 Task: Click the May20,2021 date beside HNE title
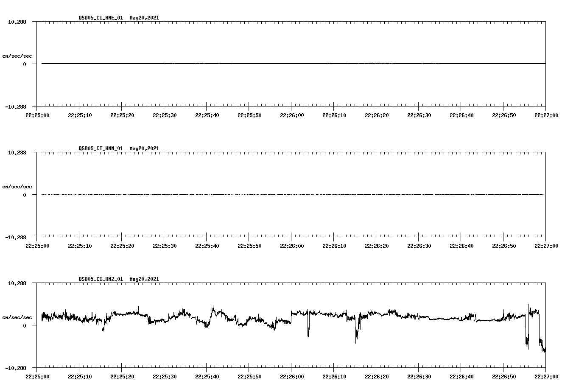pos(144,18)
